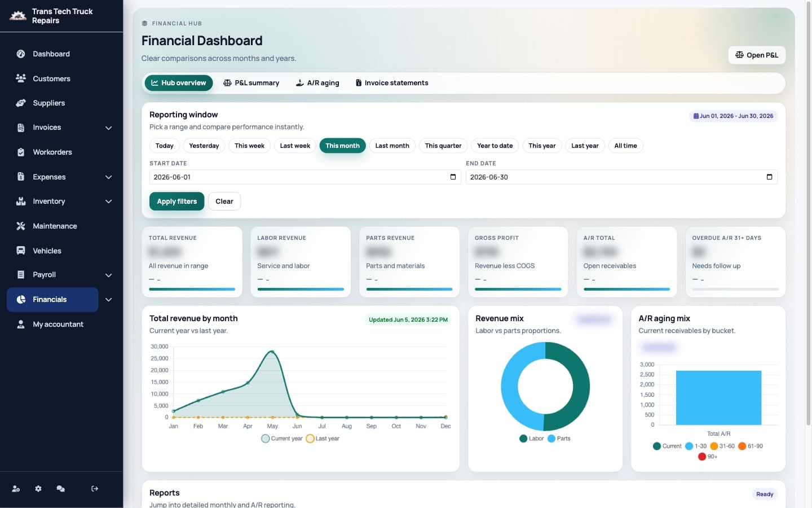This screenshot has width=812, height=508.
Task: Collapse the Financials submenu chevron
Action: pos(109,300)
